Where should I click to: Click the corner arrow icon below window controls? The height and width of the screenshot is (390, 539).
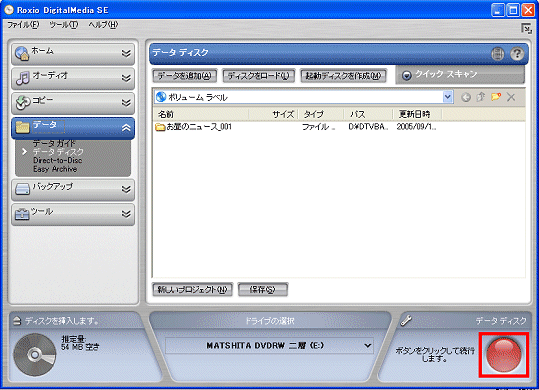(x=526, y=29)
